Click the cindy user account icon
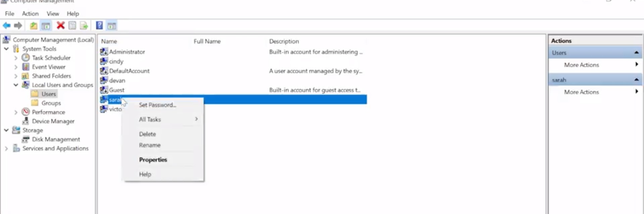This screenshot has height=214, width=644. coord(104,61)
